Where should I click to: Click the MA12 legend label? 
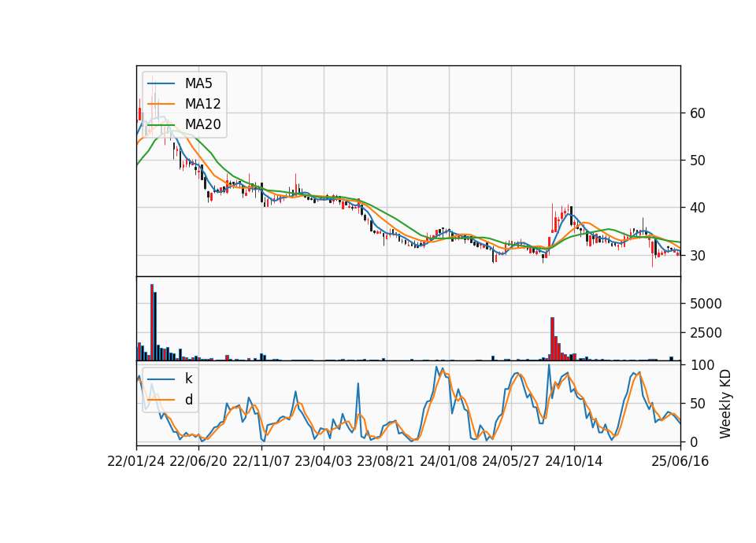pyautogui.click(x=203, y=104)
